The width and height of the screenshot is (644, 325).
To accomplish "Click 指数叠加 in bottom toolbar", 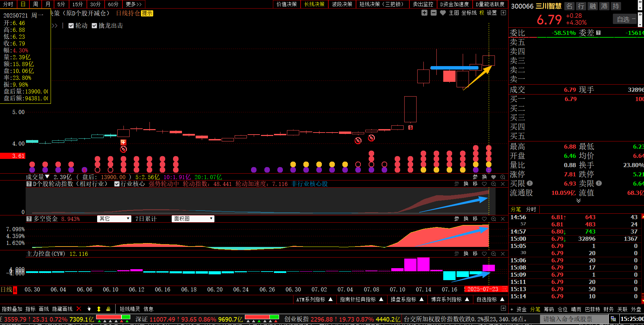I will [12, 309].
